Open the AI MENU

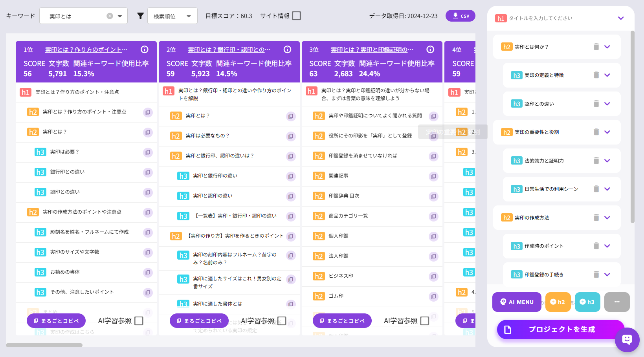point(517,302)
